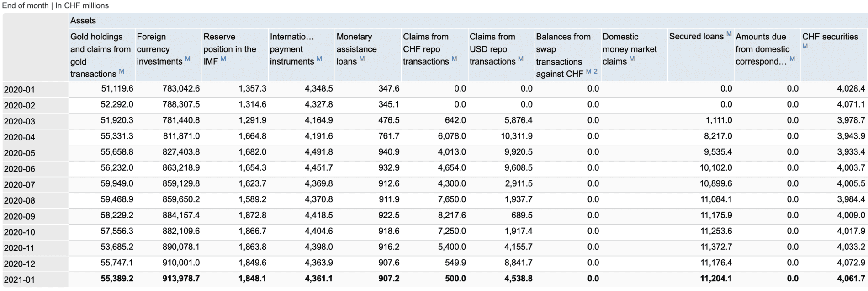Click the Foreign currency investments column header text

point(159,49)
